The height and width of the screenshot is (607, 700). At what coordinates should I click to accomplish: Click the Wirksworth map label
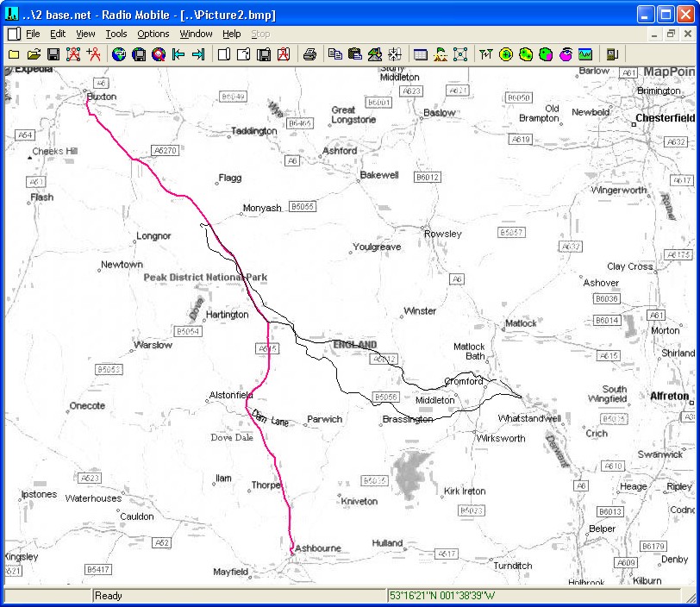[501, 438]
